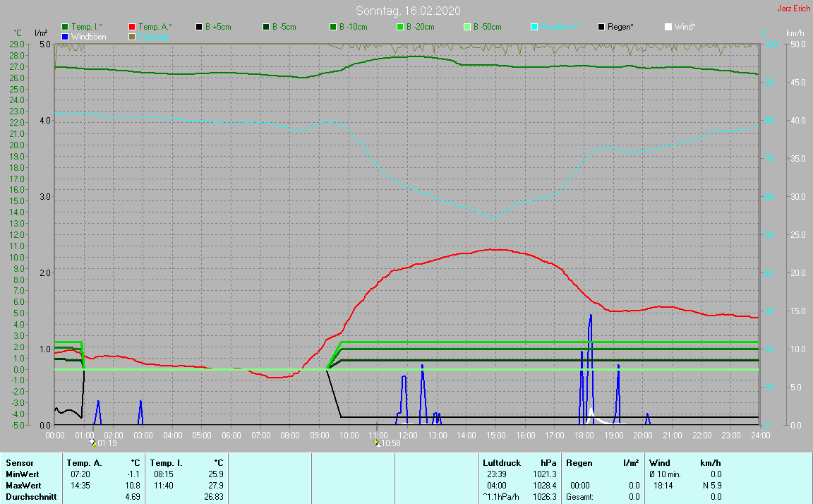Click the B -5cm legend square
The height and width of the screenshot is (504, 813).
point(267,27)
